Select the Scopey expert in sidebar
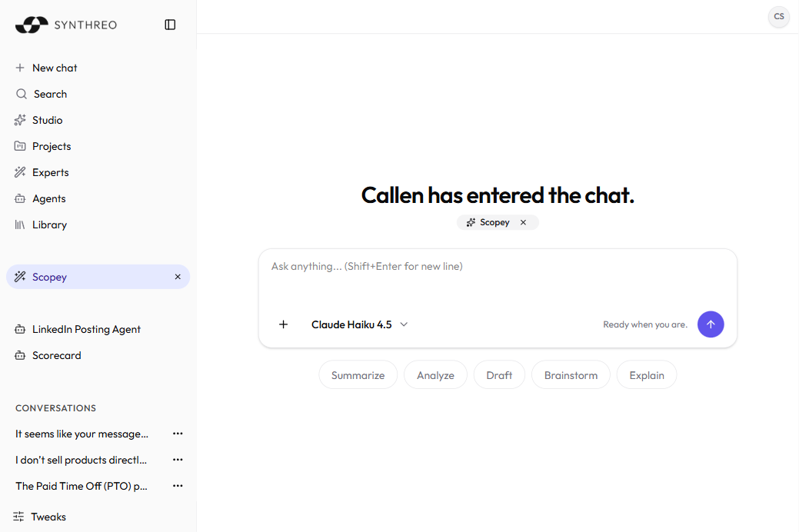 tap(98, 277)
